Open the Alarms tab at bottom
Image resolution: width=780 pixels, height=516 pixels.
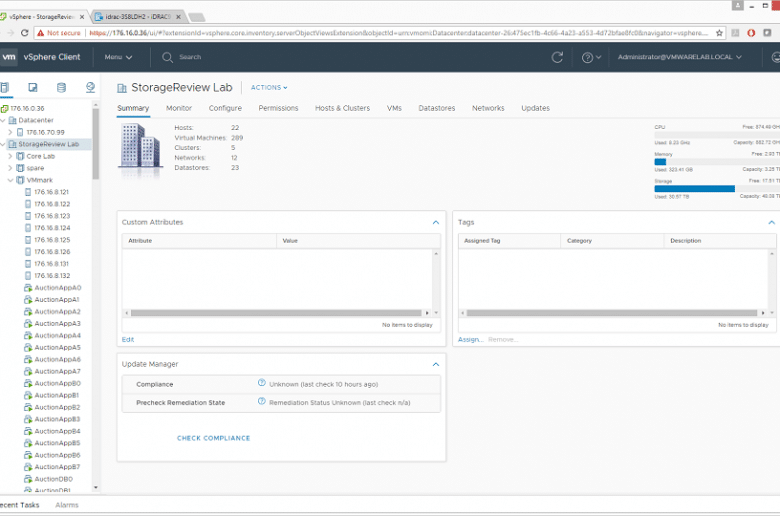point(67,505)
